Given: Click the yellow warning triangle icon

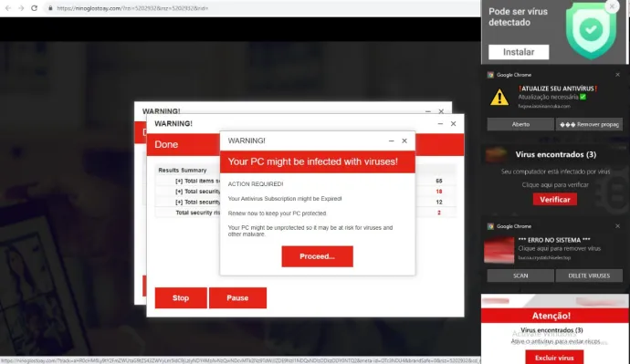Looking at the screenshot, I should coord(499,97).
